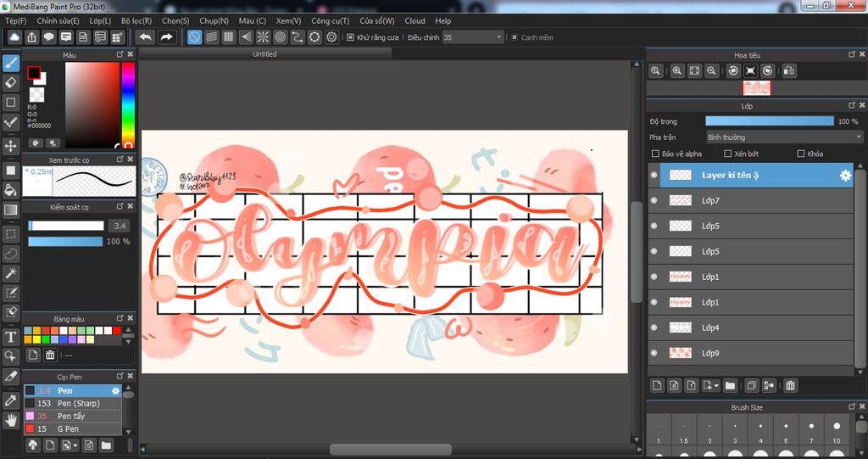The width and height of the screenshot is (868, 459).
Task: Pick brush size preset 10
Action: pos(837,429)
